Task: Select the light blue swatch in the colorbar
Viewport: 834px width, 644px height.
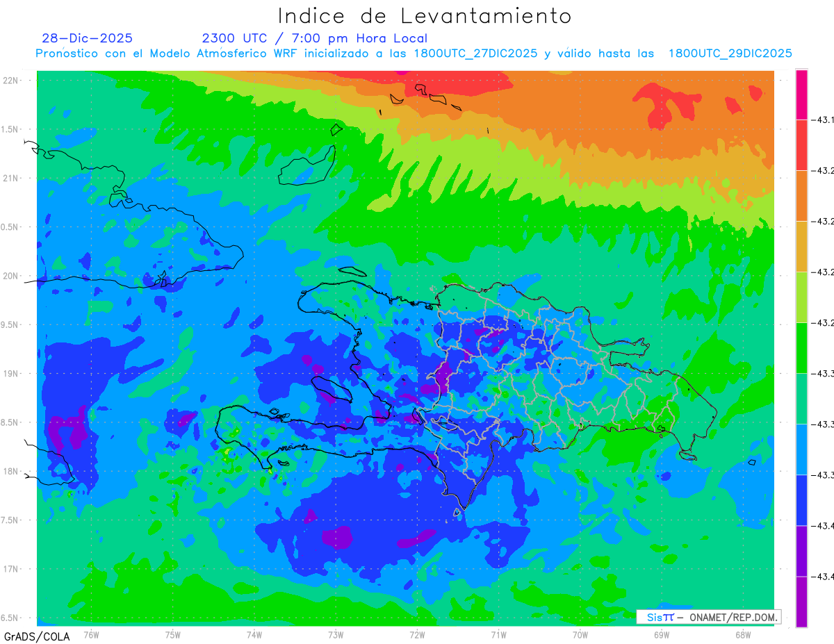Action: (x=801, y=449)
